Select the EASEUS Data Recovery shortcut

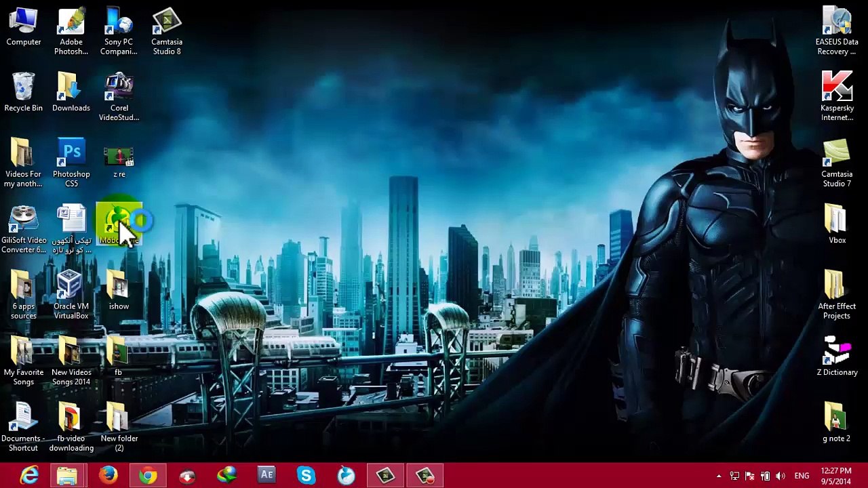837,32
